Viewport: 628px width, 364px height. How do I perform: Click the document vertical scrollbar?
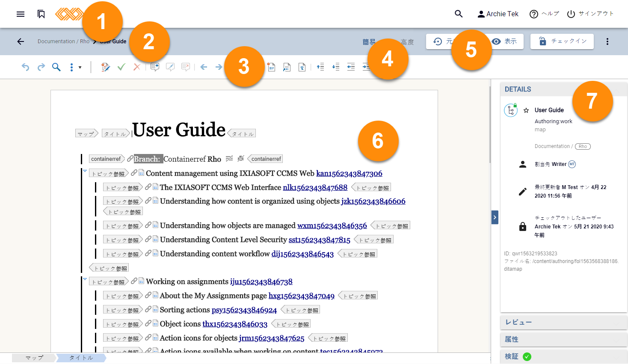(x=490, y=124)
